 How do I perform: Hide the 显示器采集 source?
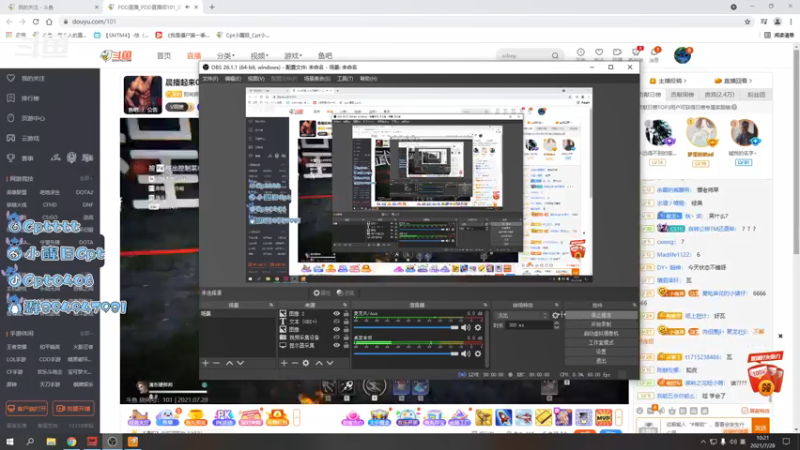tap(336, 345)
